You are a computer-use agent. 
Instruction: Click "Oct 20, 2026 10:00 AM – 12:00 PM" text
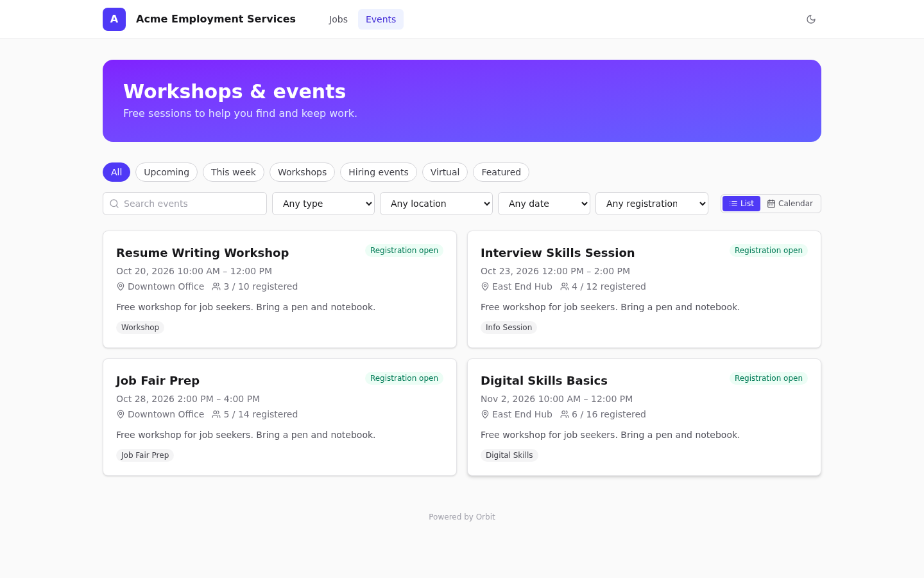[194, 271]
